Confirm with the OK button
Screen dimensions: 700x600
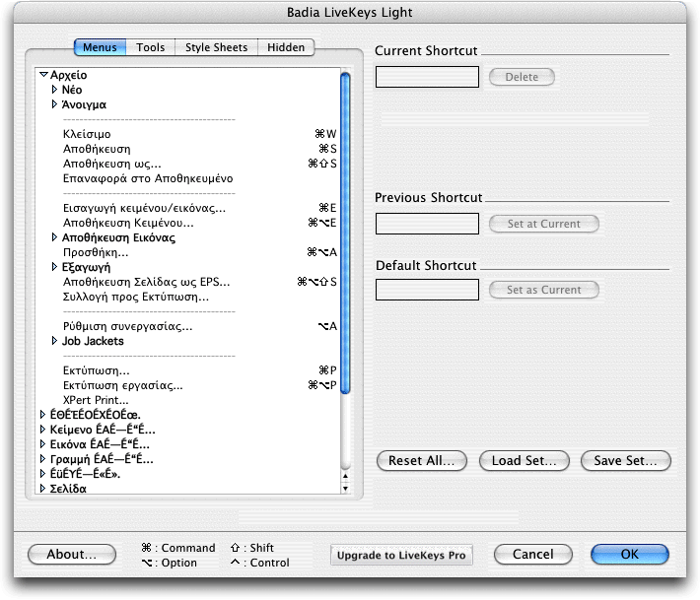coord(629,554)
